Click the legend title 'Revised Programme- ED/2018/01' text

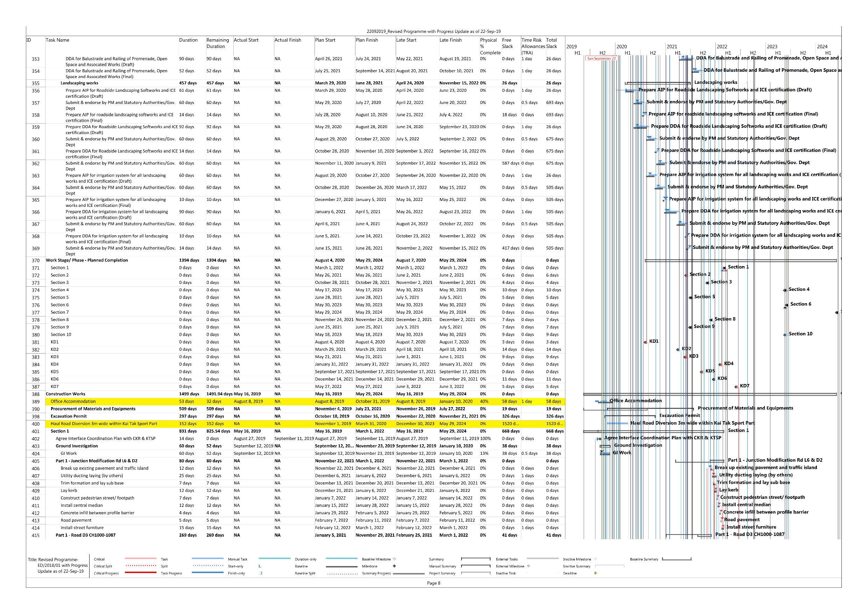(x=58, y=565)
